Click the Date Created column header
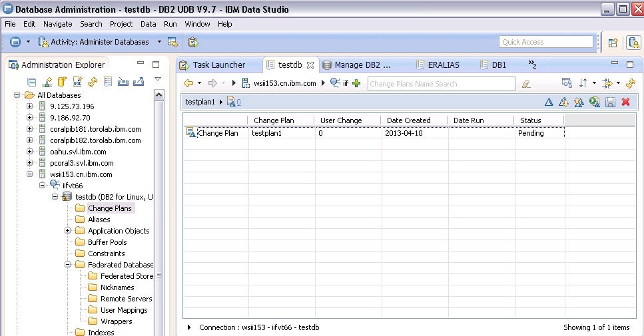 click(x=414, y=120)
